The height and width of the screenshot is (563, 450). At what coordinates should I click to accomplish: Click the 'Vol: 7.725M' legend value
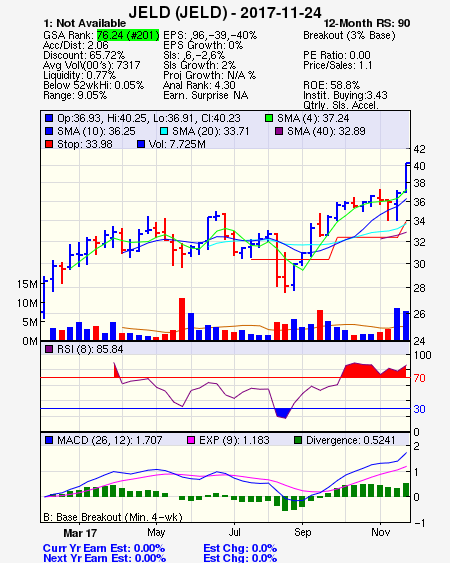click(x=177, y=144)
